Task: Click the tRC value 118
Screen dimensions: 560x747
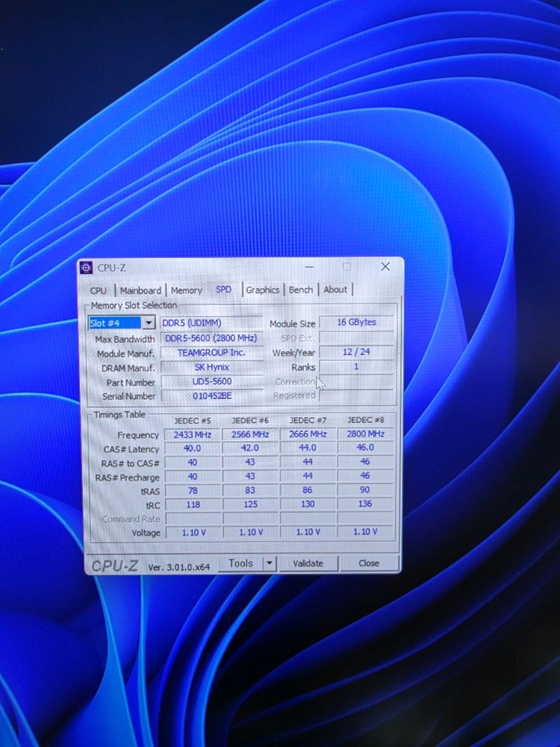Action: 193,504
